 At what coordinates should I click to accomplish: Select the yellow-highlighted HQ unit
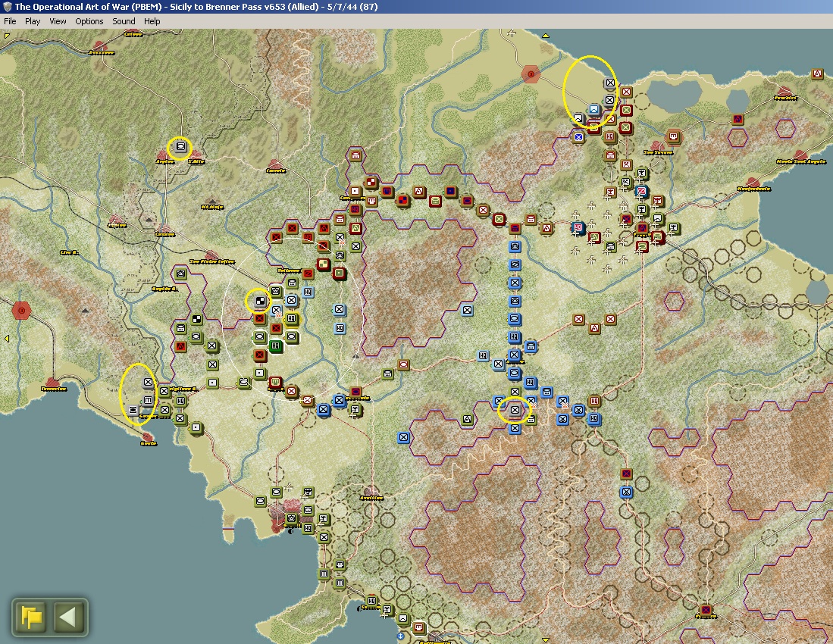coord(291,318)
